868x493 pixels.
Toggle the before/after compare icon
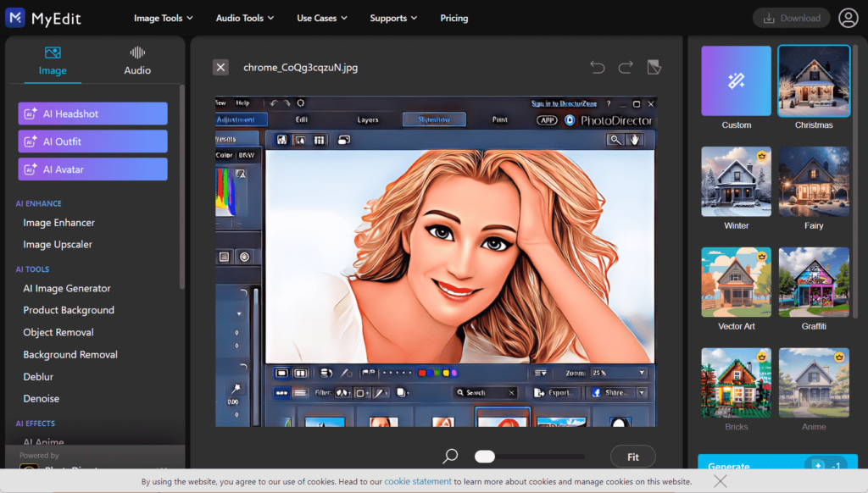point(654,68)
